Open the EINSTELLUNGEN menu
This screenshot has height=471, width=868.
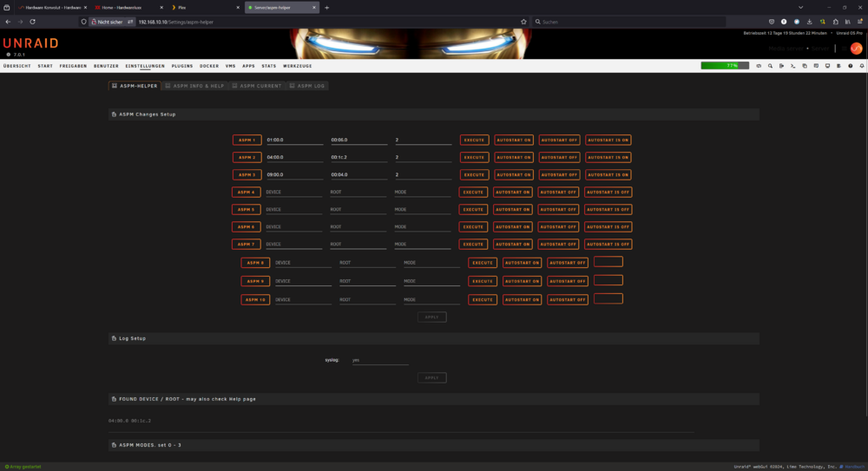coord(145,66)
